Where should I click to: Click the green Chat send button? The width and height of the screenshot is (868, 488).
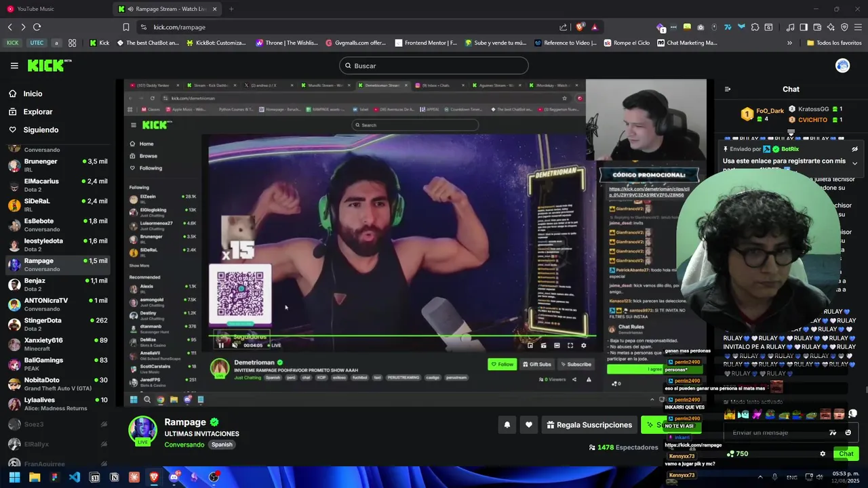[846, 454]
